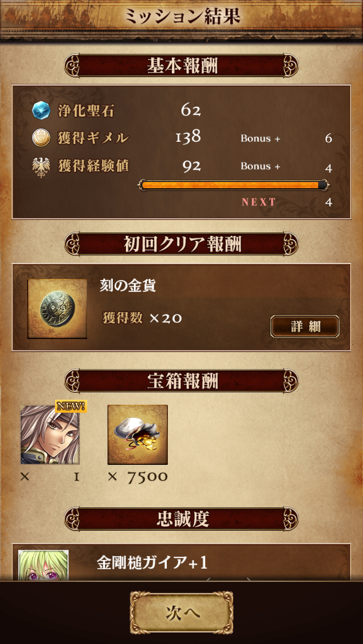Screen dimensions: 363x644
Task: Tap the pink NEXT experience label
Action: click(x=259, y=202)
